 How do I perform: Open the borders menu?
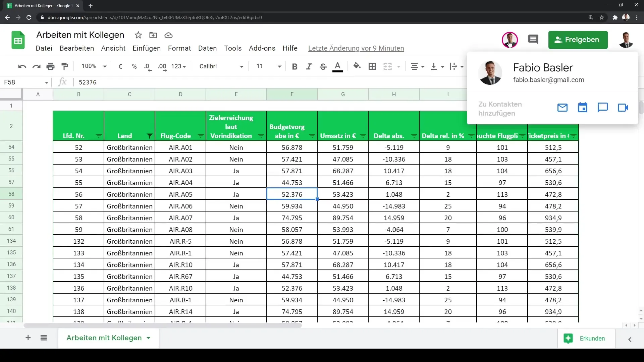[x=372, y=66]
